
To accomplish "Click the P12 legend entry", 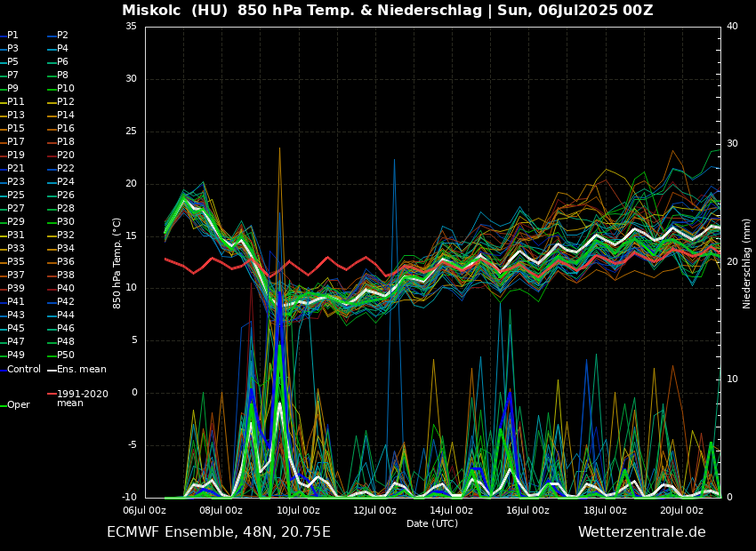I will [x=66, y=102].
